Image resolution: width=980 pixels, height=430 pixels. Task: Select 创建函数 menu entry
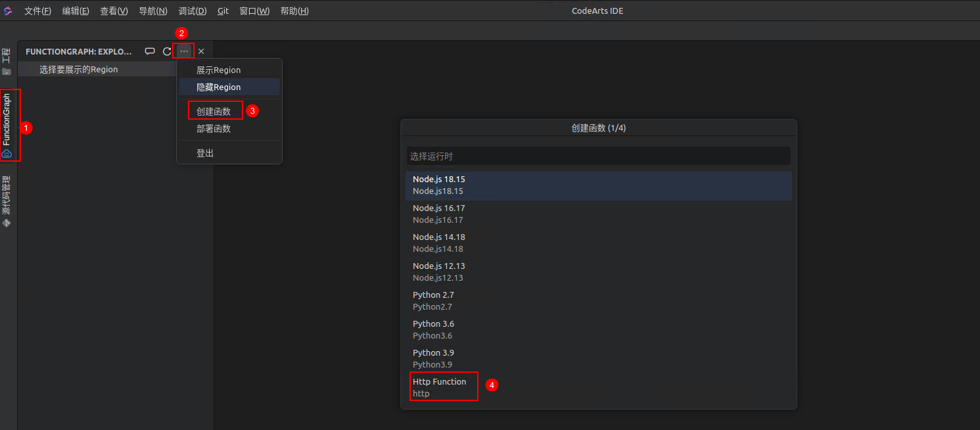tap(229, 111)
